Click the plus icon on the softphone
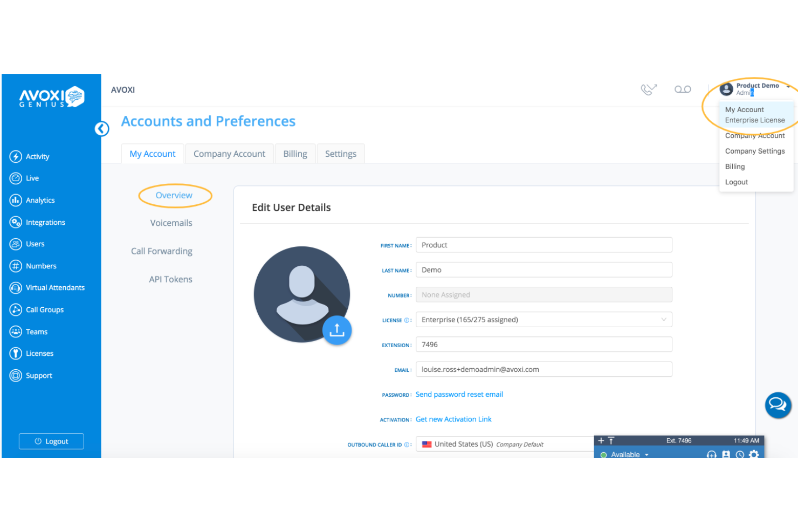The image size is (798, 532). coord(601,440)
